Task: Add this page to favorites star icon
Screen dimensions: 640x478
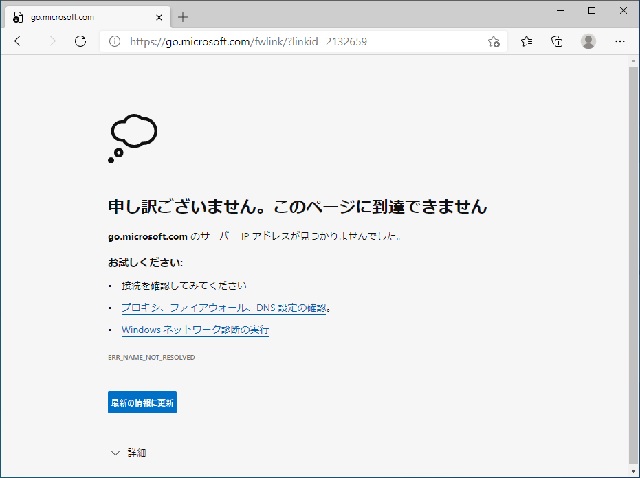Action: (493, 41)
